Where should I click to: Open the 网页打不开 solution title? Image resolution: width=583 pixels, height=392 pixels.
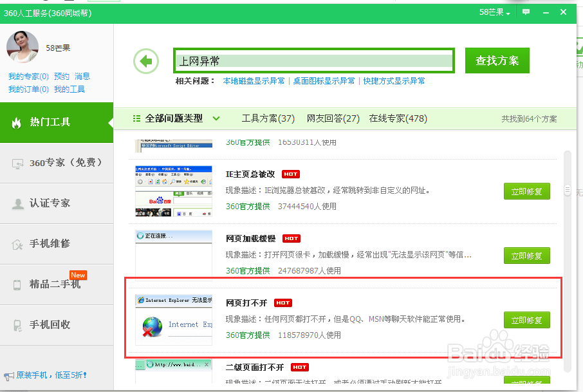(x=246, y=303)
